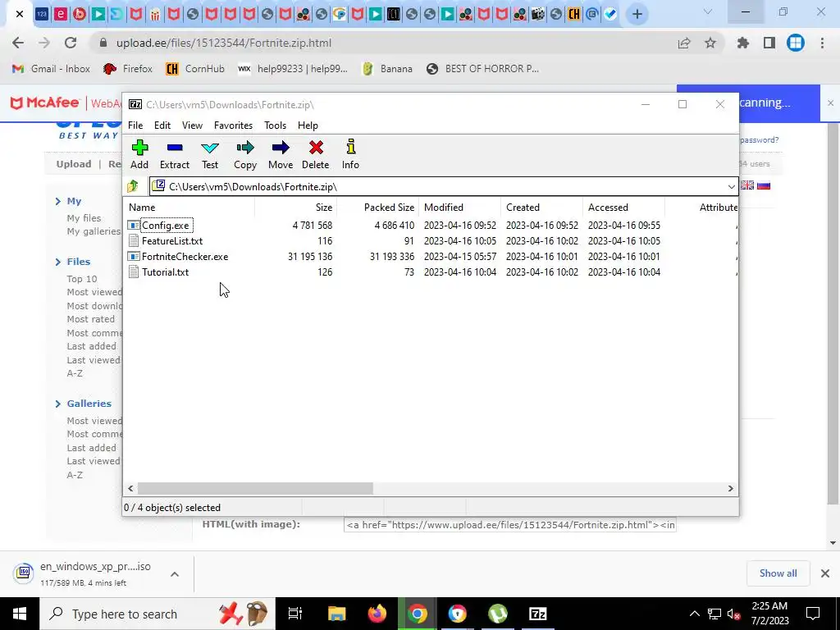840x630 pixels.
Task: Click the browser Back arrow
Action: [x=18, y=43]
